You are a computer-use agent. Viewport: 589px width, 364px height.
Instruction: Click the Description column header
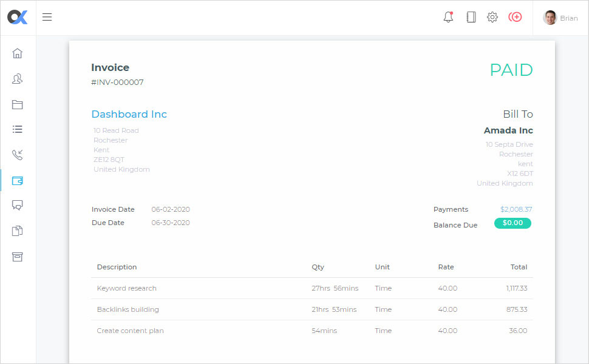tap(117, 267)
